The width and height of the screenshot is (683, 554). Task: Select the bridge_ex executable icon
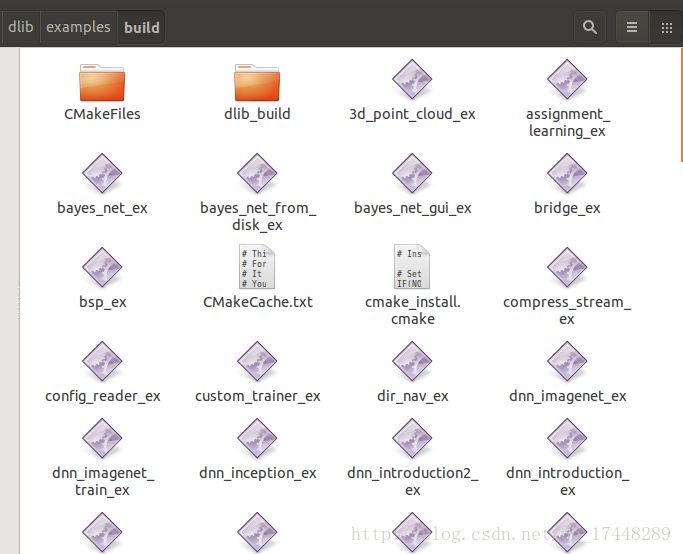coord(567,176)
